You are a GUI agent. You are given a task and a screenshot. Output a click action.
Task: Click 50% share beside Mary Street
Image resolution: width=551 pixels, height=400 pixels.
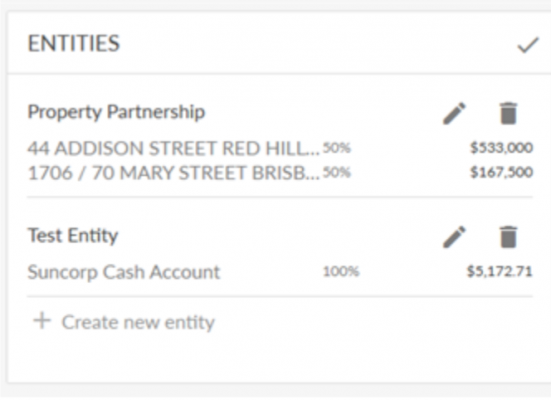[337, 172]
